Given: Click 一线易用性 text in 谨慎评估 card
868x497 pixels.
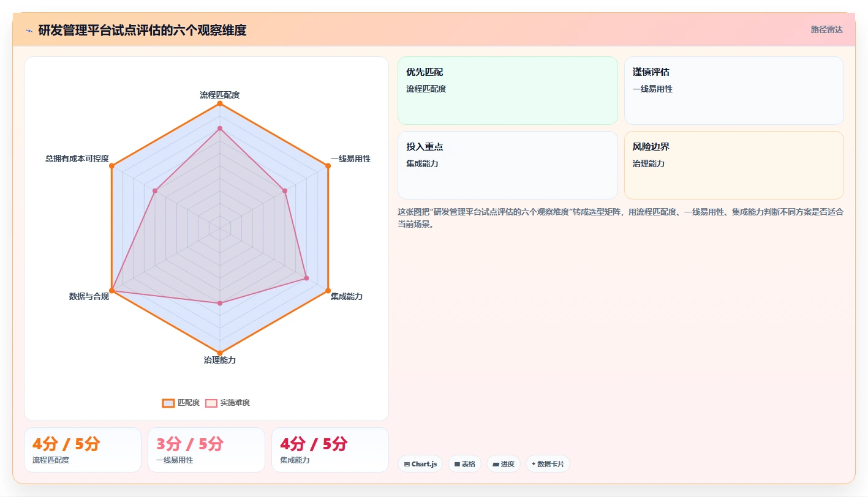Looking at the screenshot, I should pos(652,89).
